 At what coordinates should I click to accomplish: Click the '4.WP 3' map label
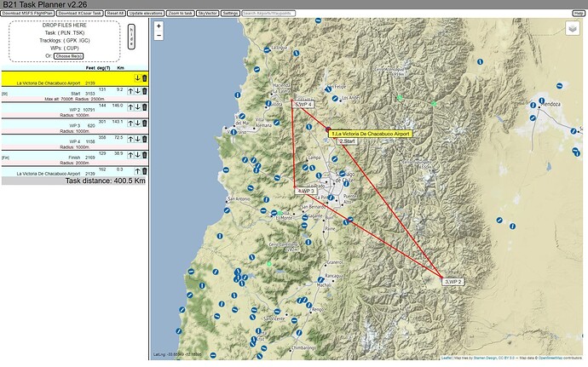306,191
